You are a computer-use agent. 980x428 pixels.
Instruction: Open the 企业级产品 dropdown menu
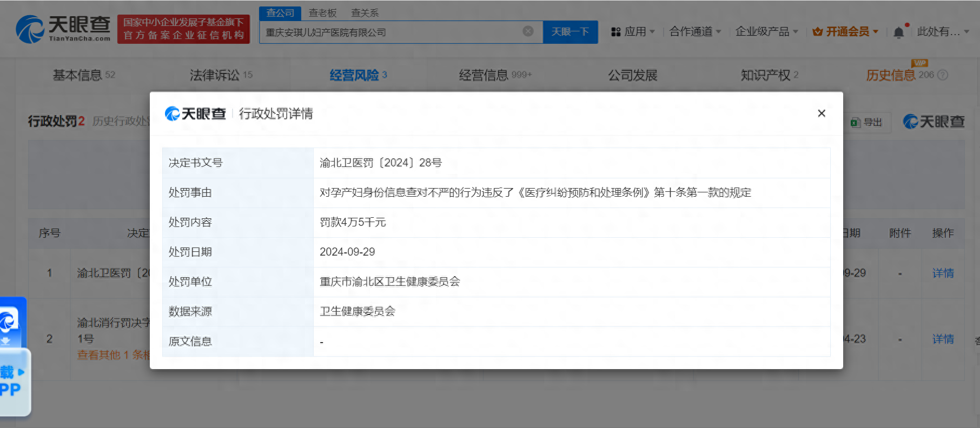point(766,32)
